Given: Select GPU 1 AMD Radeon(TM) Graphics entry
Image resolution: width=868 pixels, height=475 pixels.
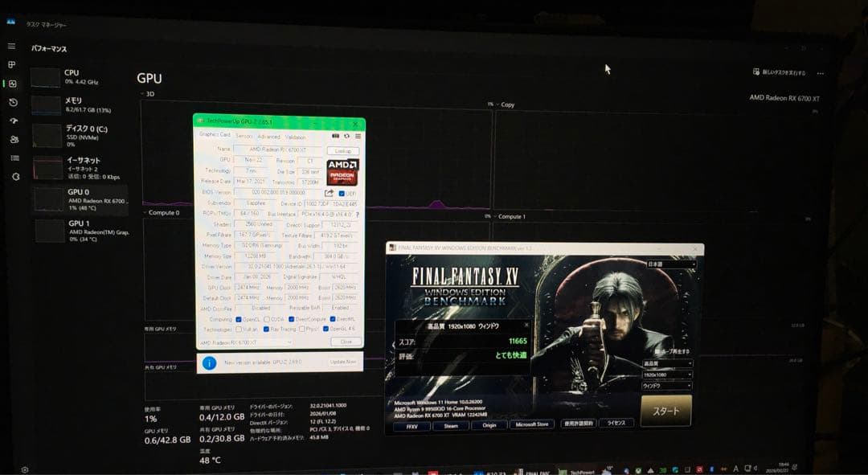Looking at the screenshot, I should click(x=82, y=231).
